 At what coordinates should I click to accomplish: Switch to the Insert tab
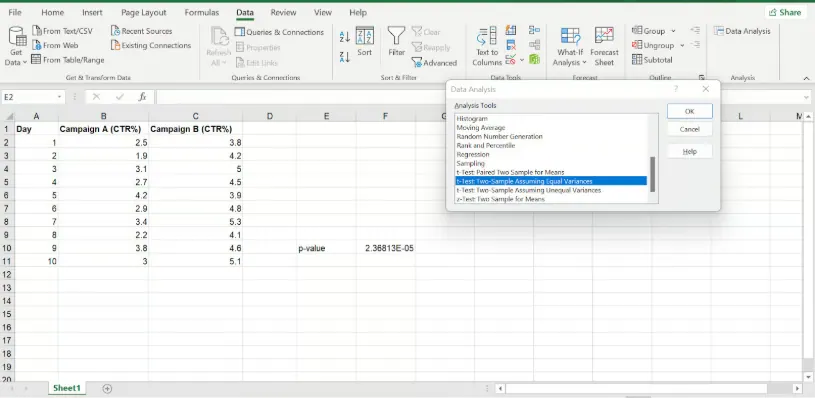tap(92, 12)
